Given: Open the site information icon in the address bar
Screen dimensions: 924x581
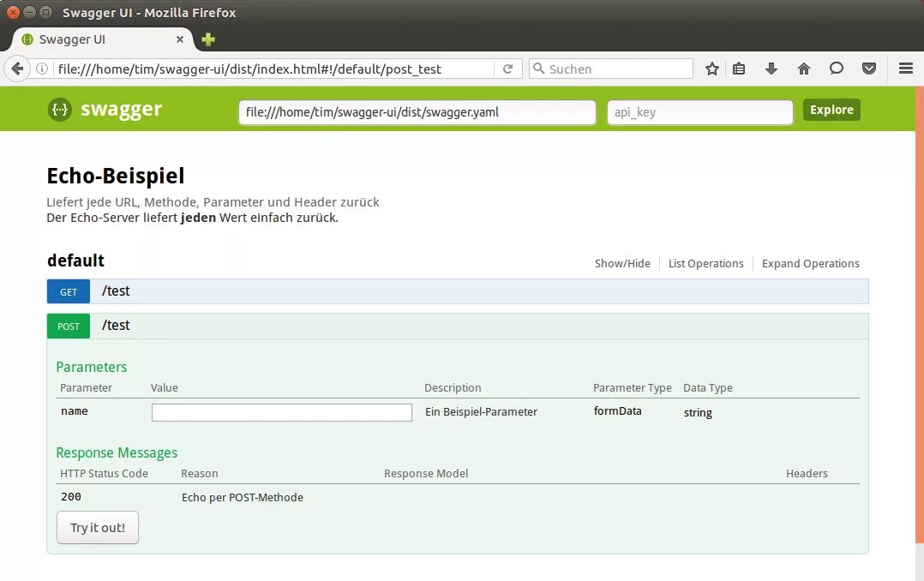Looking at the screenshot, I should coord(42,69).
